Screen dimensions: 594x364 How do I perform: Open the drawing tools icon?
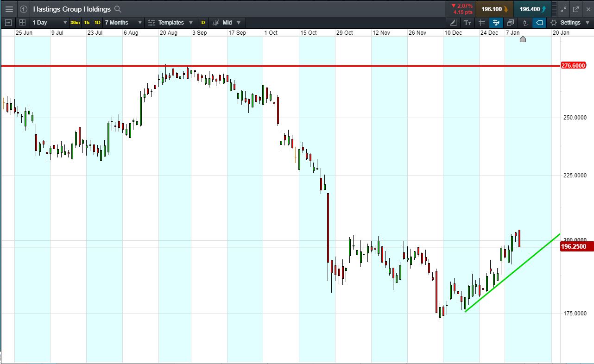pyautogui.click(x=453, y=22)
